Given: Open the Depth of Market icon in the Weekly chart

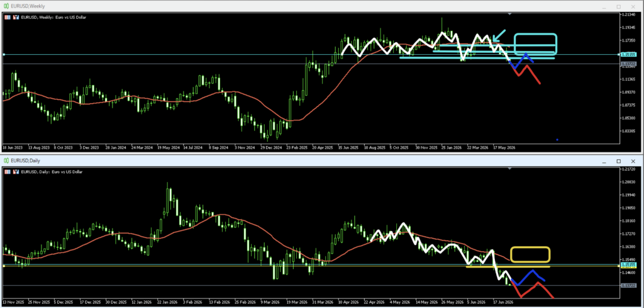Looking at the screenshot, I should (x=16, y=17).
